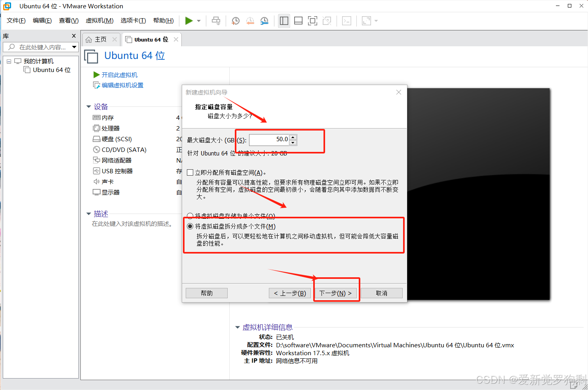Click the black VM screen preview thumbnail

(x=478, y=194)
